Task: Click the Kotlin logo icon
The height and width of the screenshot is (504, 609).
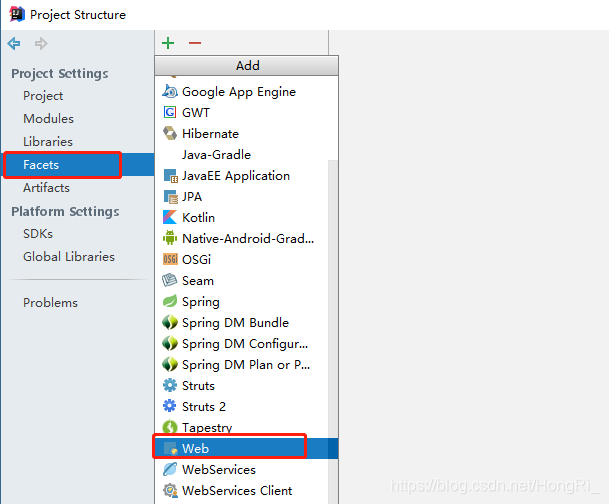Action: (x=170, y=217)
